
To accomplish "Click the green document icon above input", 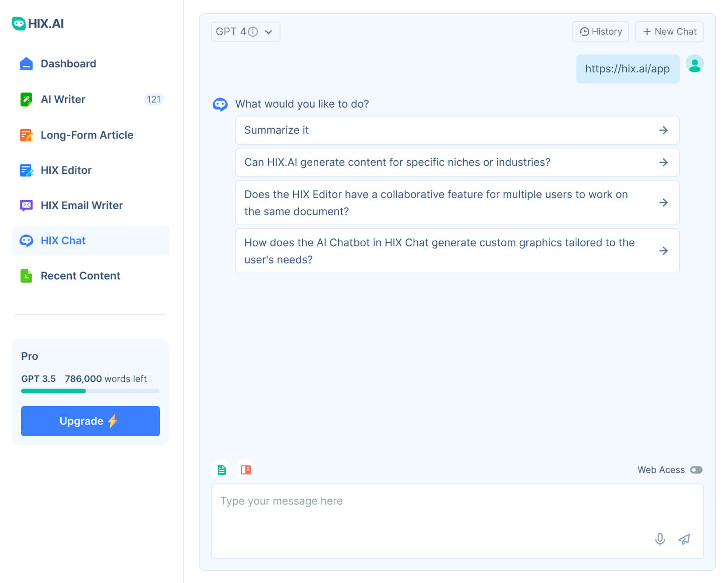I will click(x=222, y=470).
